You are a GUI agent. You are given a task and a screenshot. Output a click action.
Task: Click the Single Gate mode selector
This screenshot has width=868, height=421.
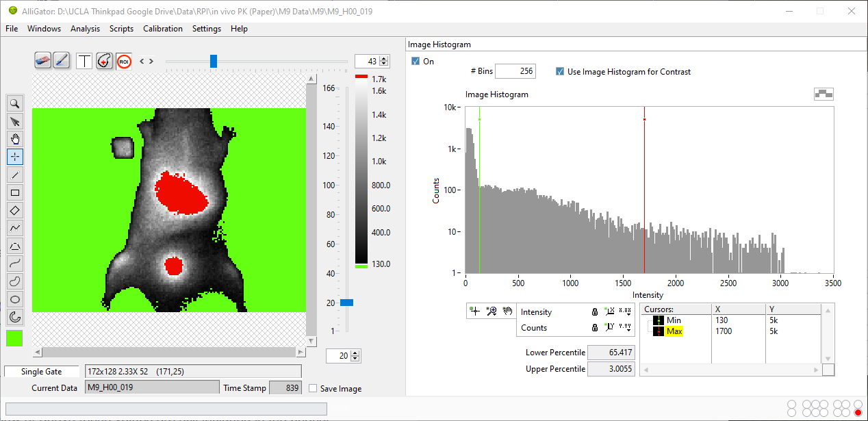pyautogui.click(x=41, y=371)
